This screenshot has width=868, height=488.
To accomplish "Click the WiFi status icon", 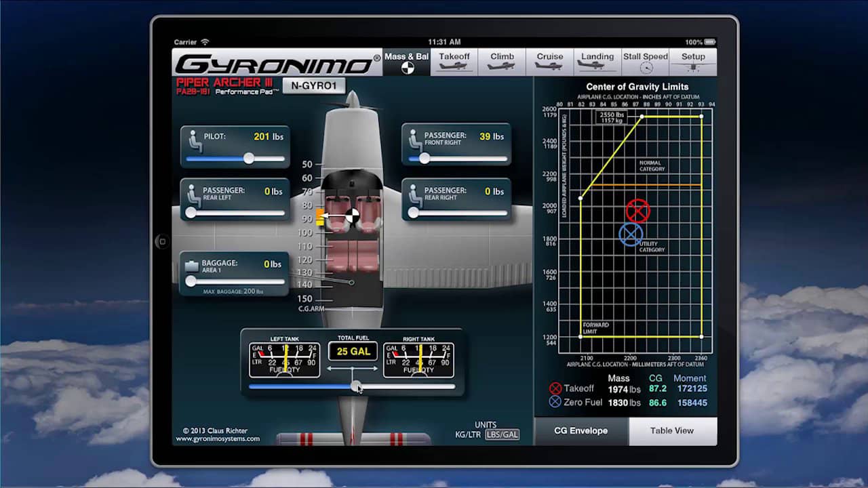I will pyautogui.click(x=205, y=42).
